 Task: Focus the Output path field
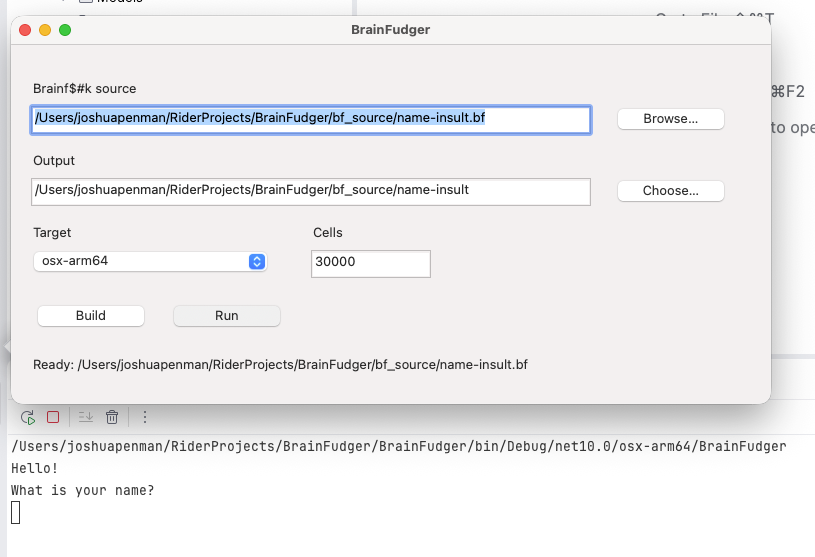point(311,192)
